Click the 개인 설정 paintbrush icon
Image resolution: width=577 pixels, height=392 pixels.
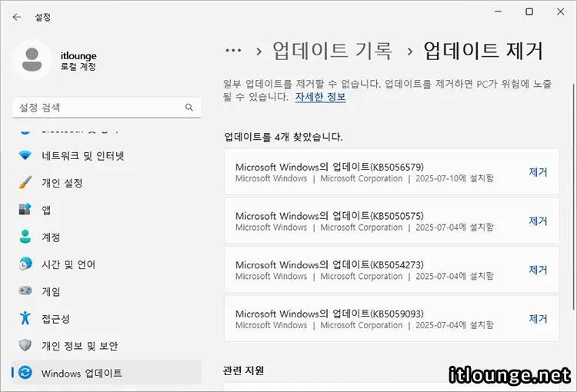point(25,182)
